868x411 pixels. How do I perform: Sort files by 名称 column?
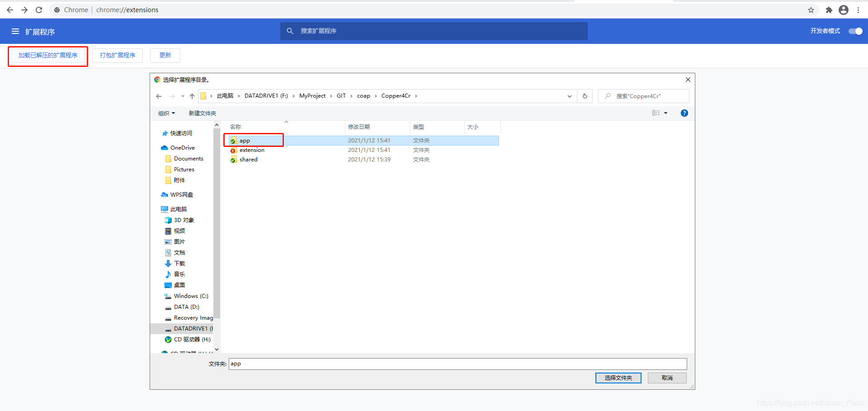[236, 127]
